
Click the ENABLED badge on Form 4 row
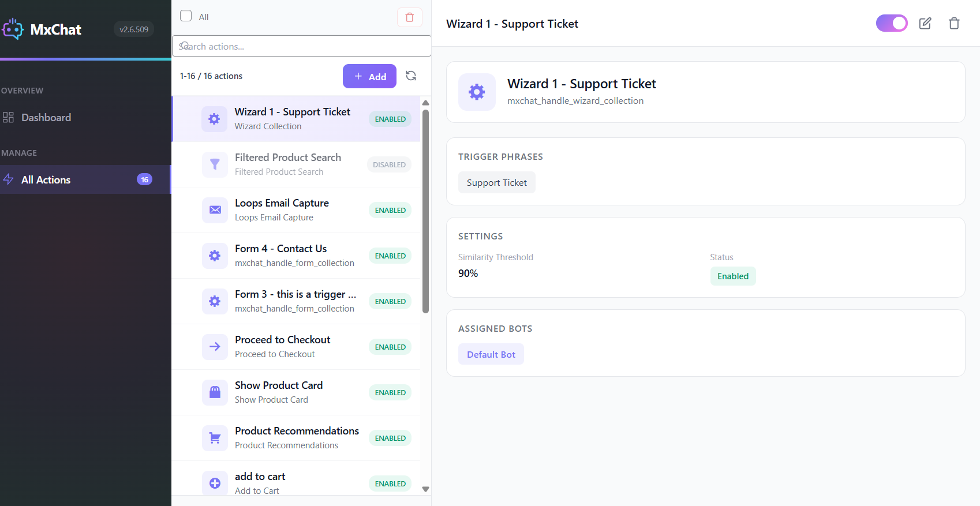(390, 256)
